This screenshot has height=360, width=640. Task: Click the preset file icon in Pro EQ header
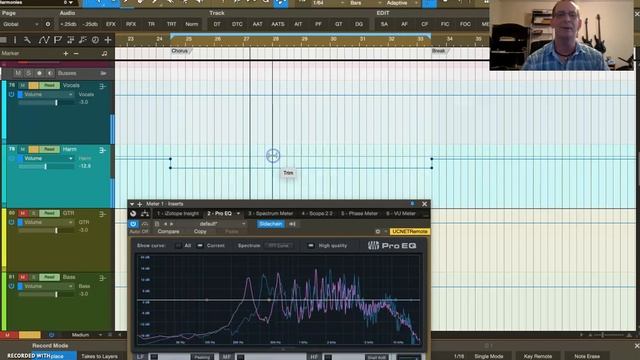coord(157,224)
